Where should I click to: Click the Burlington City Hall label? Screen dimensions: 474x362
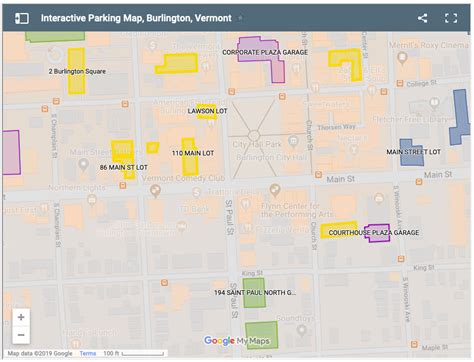pos(271,157)
